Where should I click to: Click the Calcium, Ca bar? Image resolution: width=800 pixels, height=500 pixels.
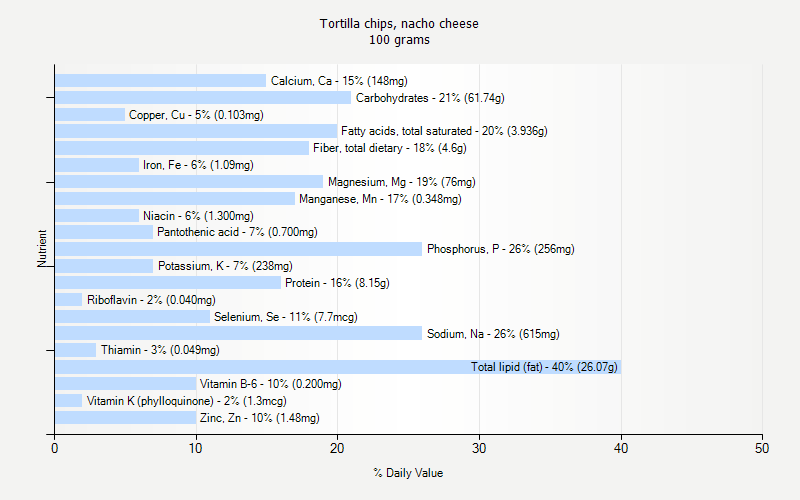pyautogui.click(x=160, y=81)
